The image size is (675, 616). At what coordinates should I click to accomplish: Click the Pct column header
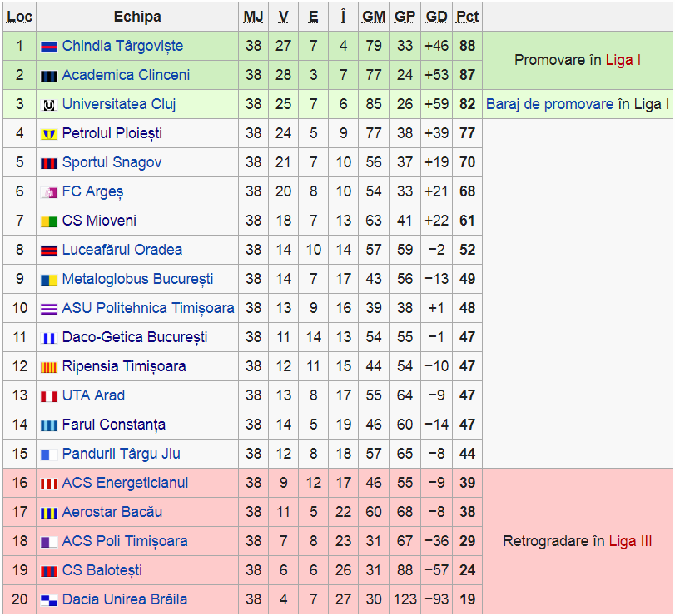(467, 17)
